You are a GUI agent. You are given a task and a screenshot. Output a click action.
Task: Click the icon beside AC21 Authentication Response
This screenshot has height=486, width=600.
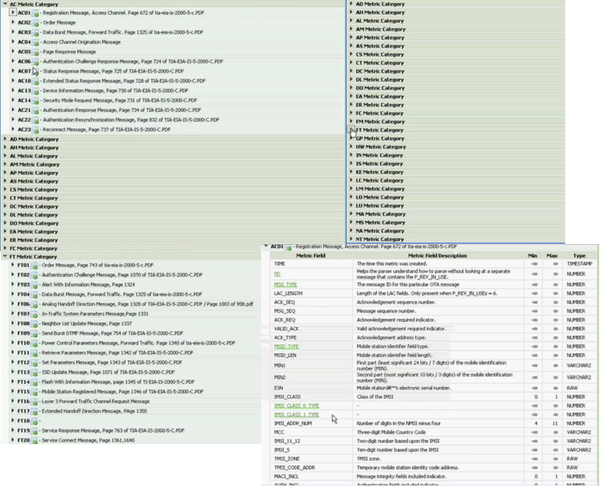tap(35, 111)
